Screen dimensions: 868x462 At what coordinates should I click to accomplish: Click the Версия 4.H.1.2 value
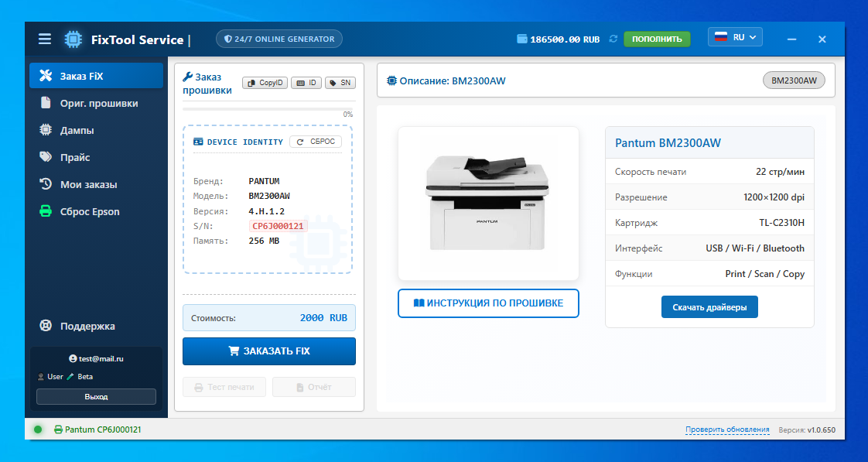(x=266, y=211)
